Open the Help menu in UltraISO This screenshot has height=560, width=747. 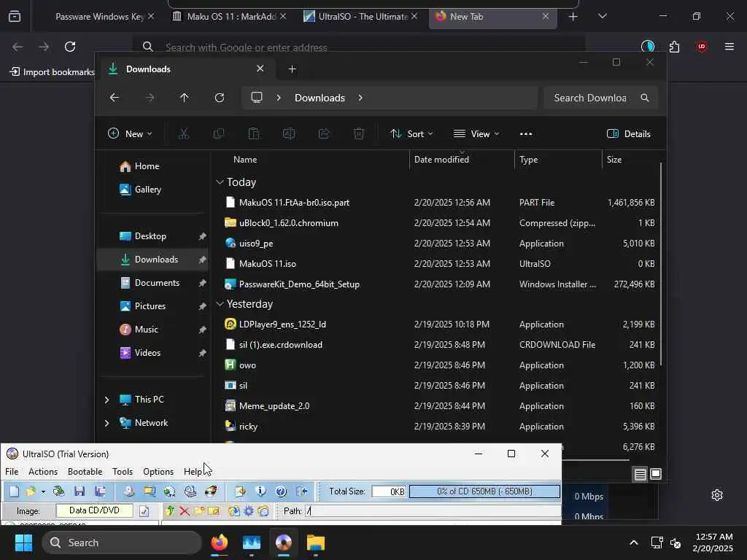tap(193, 472)
